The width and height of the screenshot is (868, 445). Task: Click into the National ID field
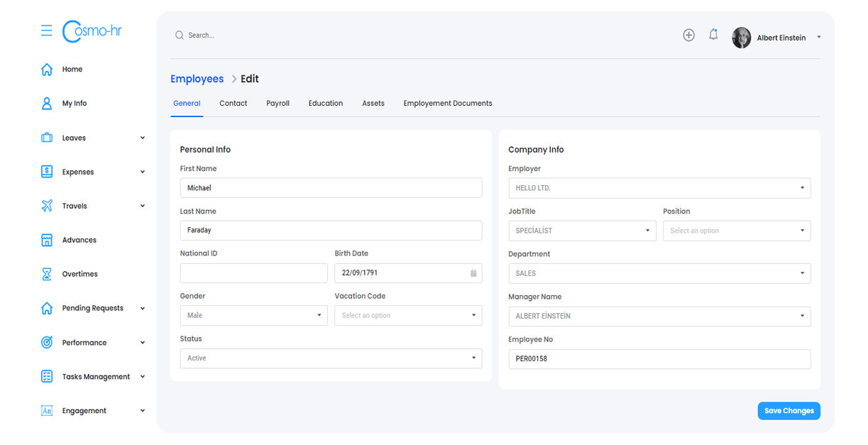pos(253,273)
